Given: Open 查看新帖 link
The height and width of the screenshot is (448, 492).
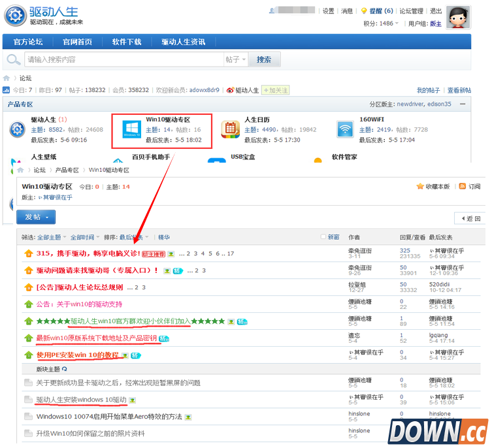Looking at the screenshot, I should click(x=459, y=90).
